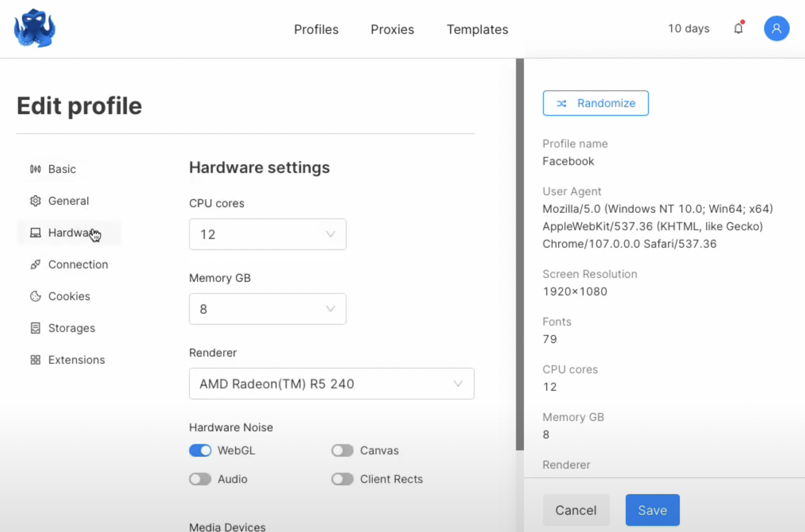This screenshot has height=532, width=805.
Task: Click the Connection plug icon
Action: (x=36, y=264)
